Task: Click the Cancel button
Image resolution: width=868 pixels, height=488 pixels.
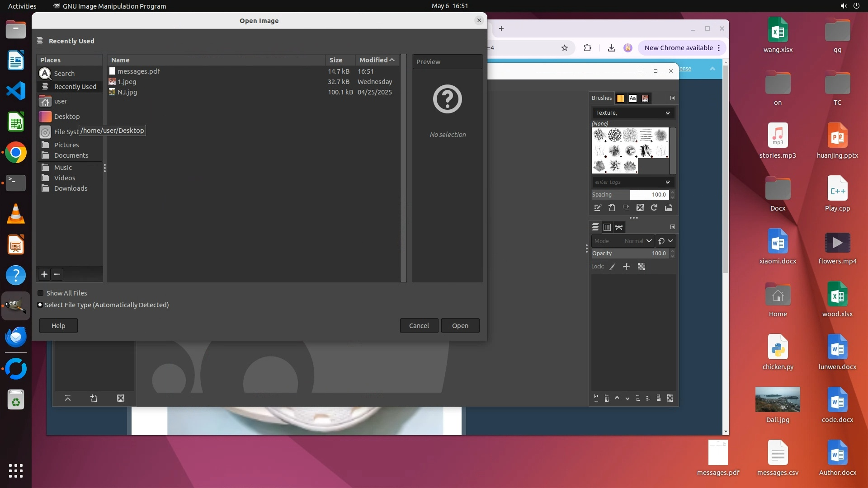Action: pos(419,326)
